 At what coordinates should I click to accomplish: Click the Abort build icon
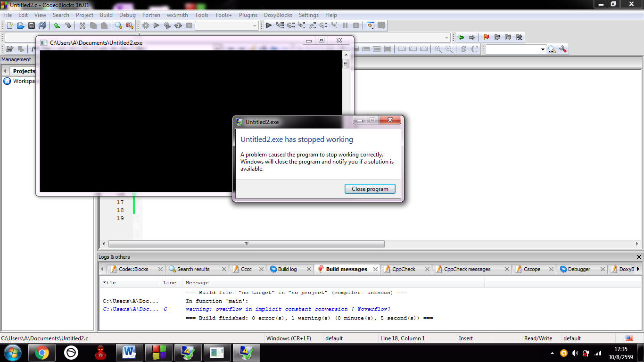point(189,25)
